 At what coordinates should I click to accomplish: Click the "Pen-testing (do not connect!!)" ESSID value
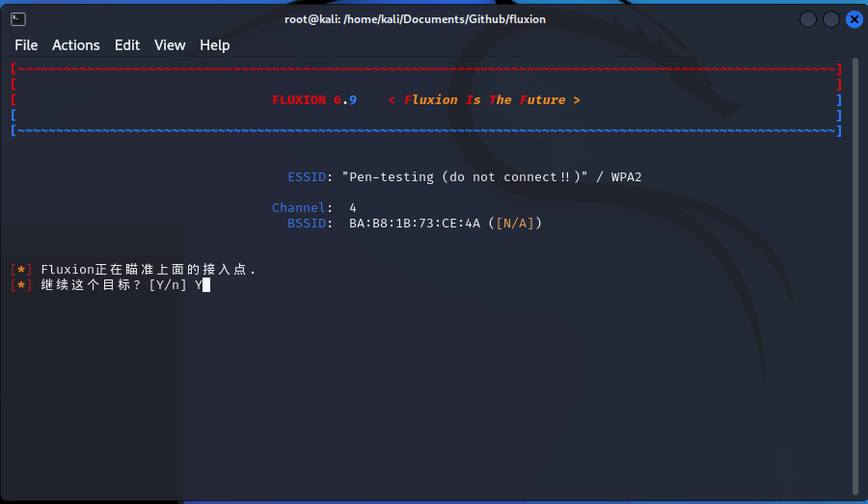pyautogui.click(x=465, y=177)
